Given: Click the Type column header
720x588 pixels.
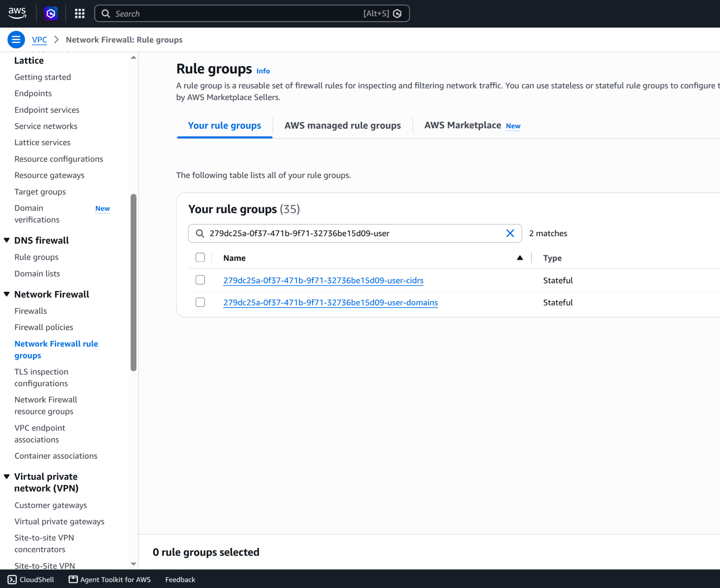Looking at the screenshot, I should (x=552, y=258).
